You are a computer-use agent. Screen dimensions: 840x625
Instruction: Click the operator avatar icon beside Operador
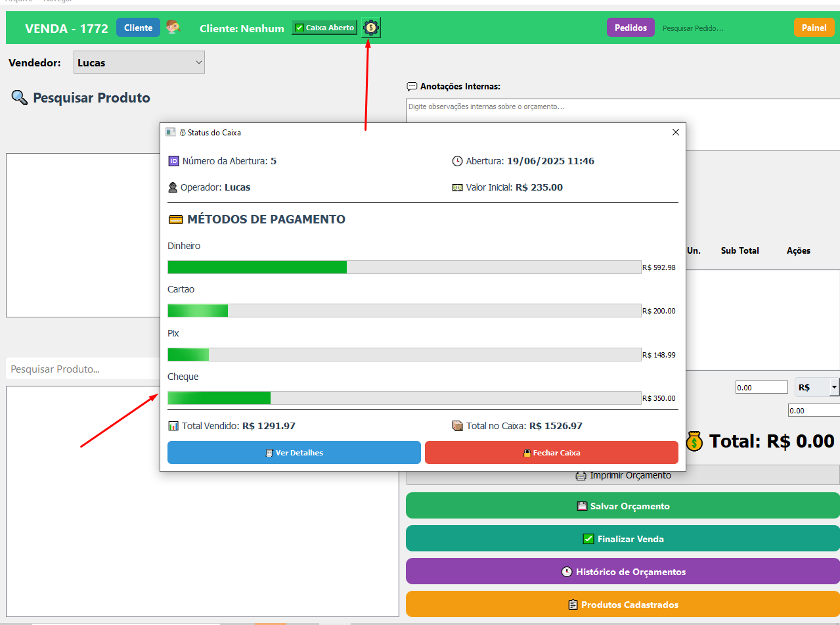(x=173, y=187)
